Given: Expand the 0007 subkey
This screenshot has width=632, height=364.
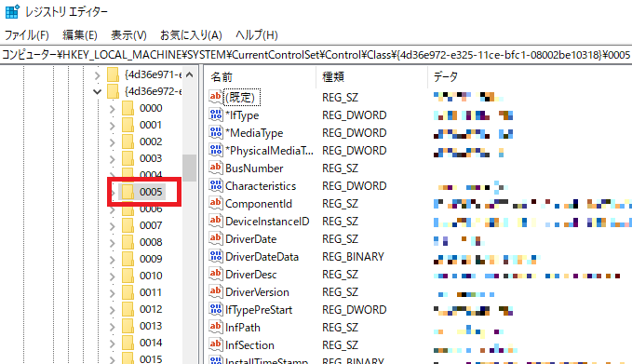Looking at the screenshot, I should click(x=112, y=225).
